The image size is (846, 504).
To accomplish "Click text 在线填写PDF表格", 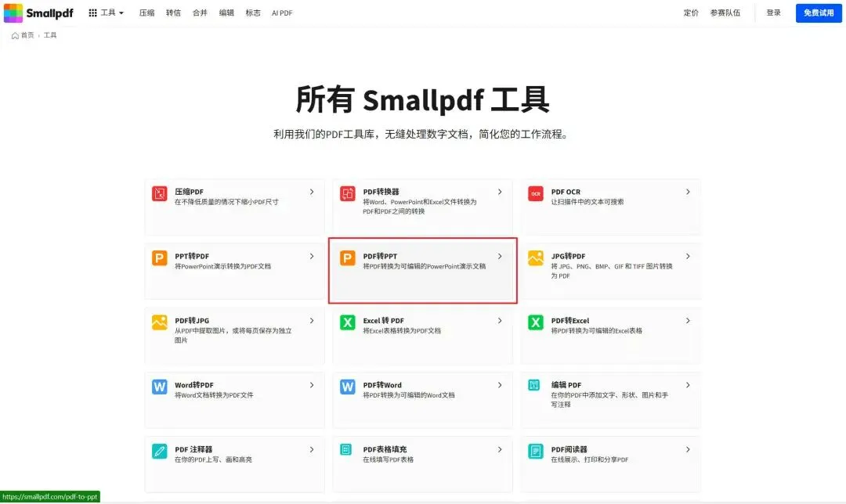I will 389,460.
